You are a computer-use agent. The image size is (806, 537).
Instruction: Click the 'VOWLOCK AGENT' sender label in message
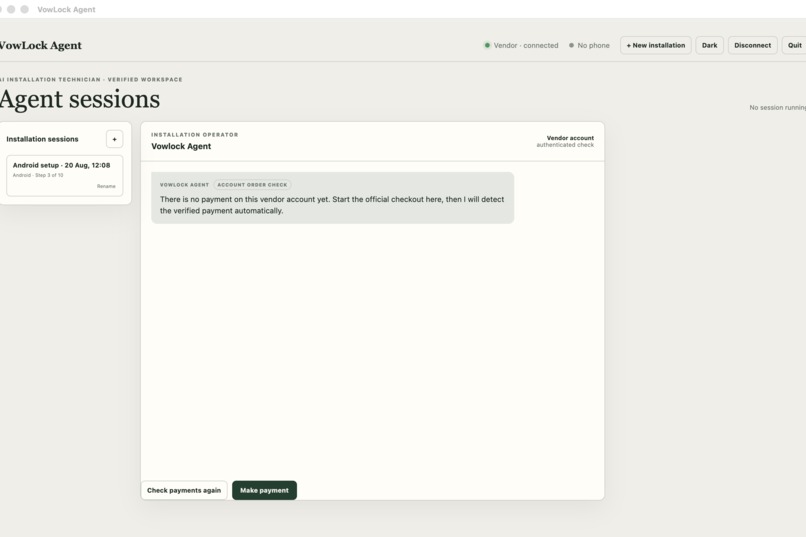[184, 184]
